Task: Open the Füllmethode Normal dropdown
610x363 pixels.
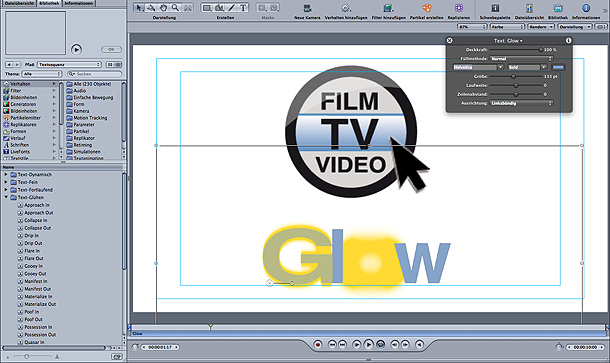Action: [x=521, y=58]
